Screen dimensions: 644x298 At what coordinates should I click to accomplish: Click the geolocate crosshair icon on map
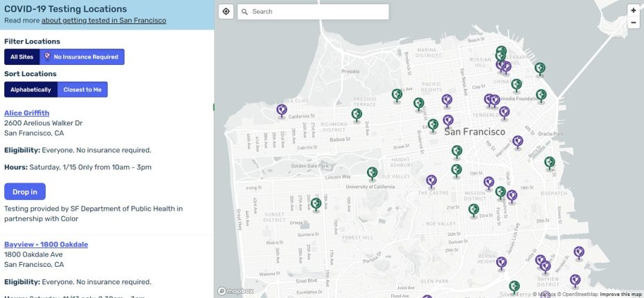click(226, 12)
